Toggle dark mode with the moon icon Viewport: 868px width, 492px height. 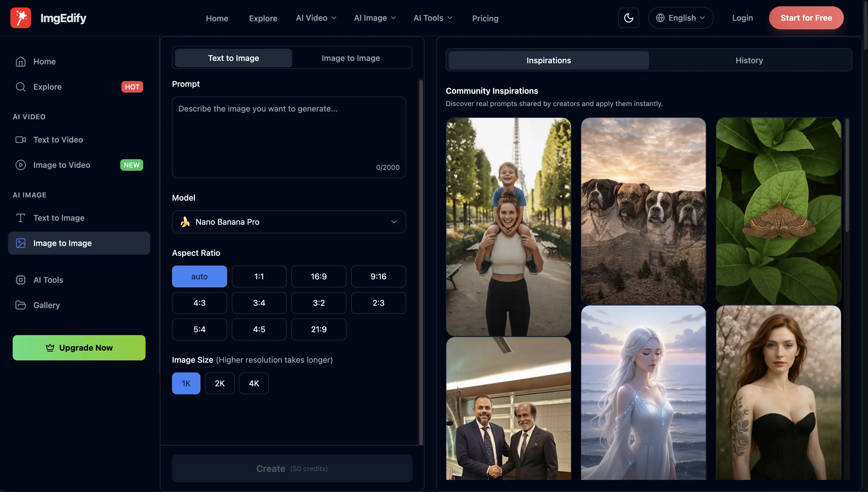click(628, 18)
